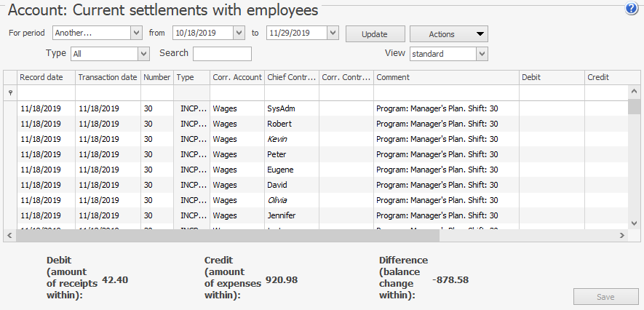This screenshot has height=310, width=644.
Task: Expand the from date picker
Action: coord(239,33)
